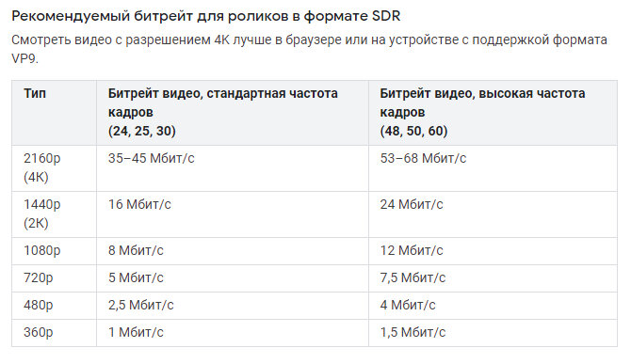
Task: Click the 1,5 Мбит/с cell
Action: pos(413,333)
